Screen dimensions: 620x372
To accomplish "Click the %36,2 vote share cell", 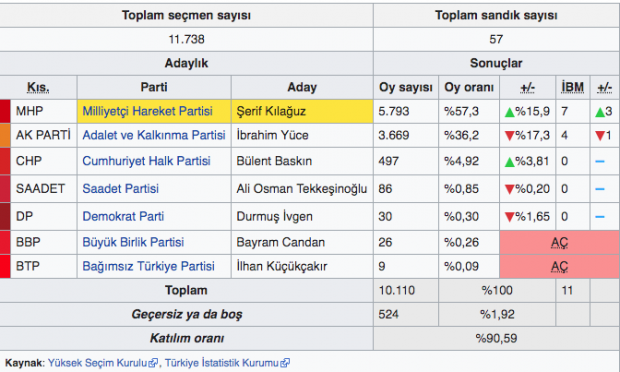I will (x=469, y=135).
